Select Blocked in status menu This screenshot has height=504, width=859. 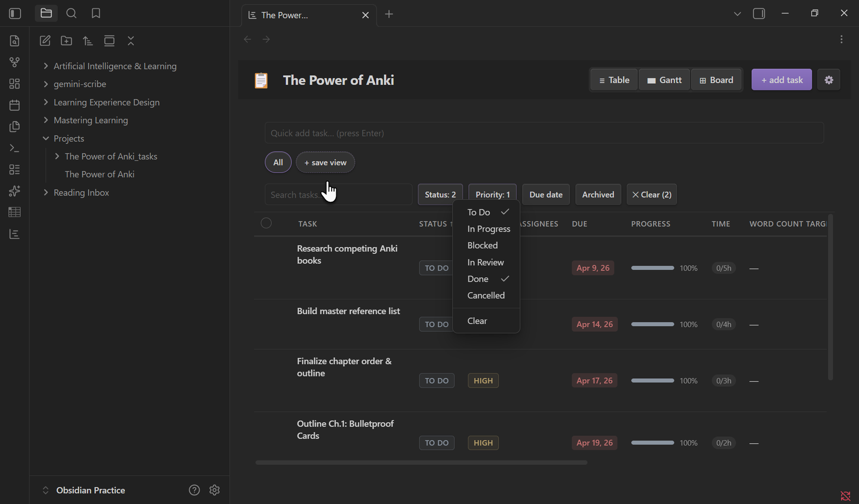click(483, 245)
